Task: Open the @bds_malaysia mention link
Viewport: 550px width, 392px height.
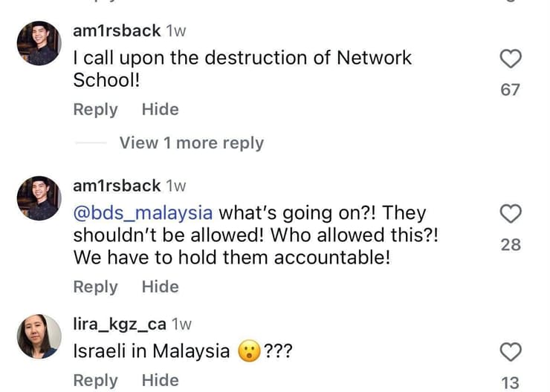Action: pyautogui.click(x=143, y=213)
